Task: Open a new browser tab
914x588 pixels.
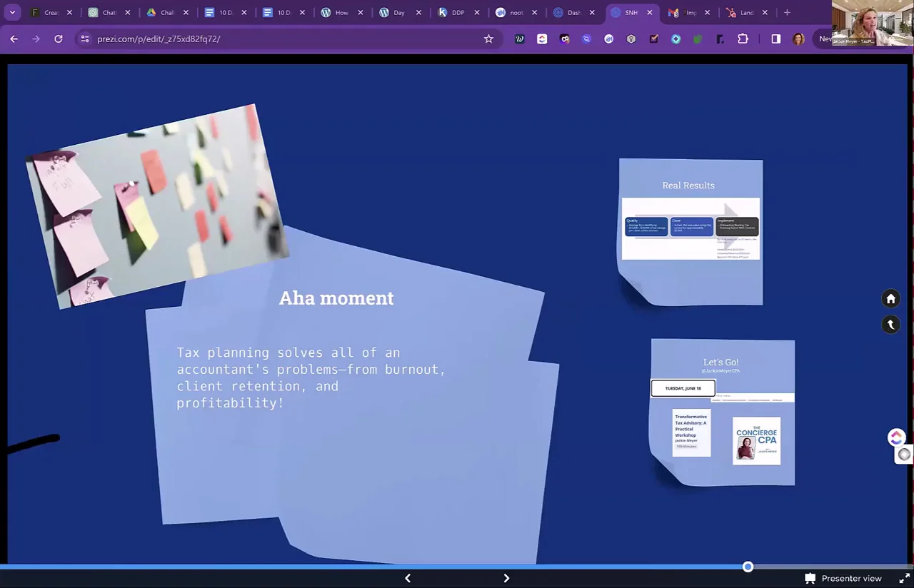Action: click(787, 12)
